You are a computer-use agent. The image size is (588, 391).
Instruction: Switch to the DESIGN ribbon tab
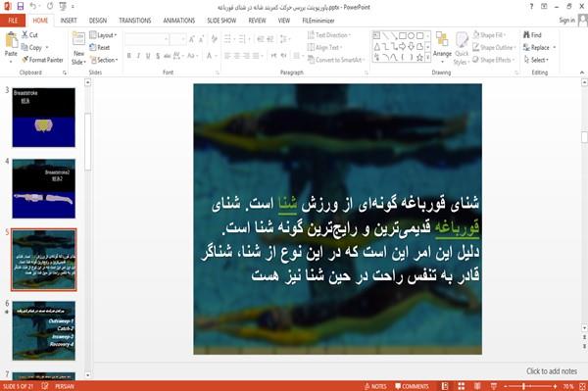pos(98,21)
